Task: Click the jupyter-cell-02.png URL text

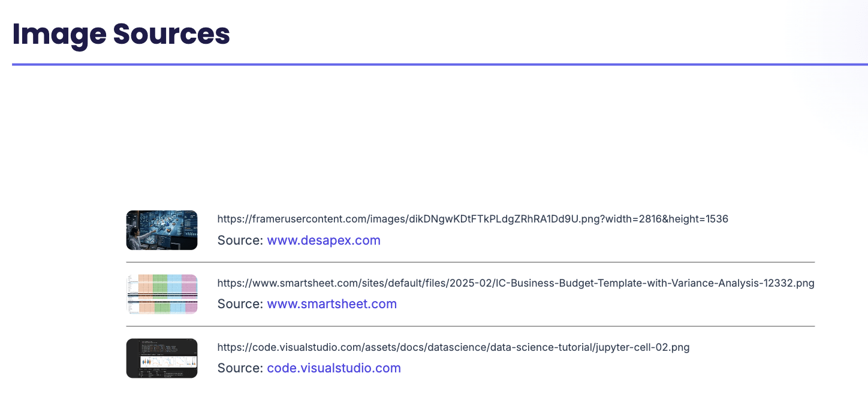Action: coord(453,347)
